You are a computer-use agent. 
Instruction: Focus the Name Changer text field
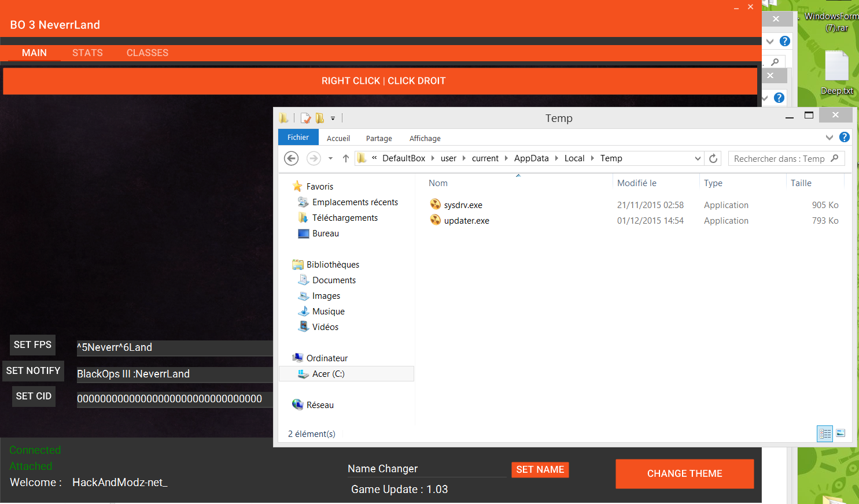[427, 469]
